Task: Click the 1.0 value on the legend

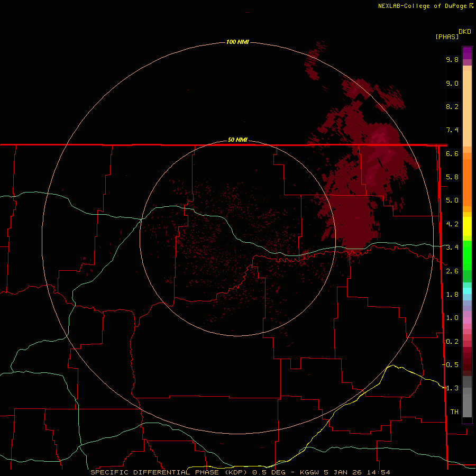Action: (452, 318)
